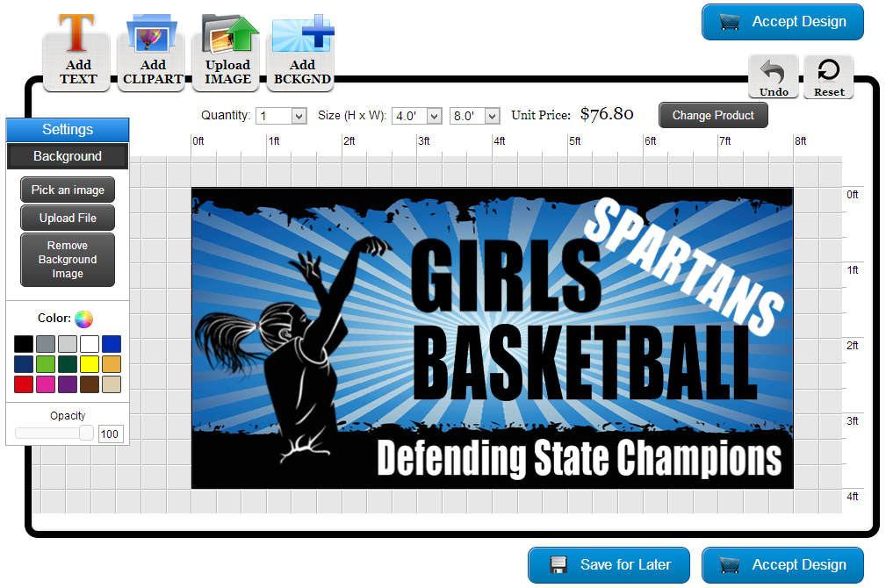Click Change Product
886x588 pixels.
coord(713,115)
